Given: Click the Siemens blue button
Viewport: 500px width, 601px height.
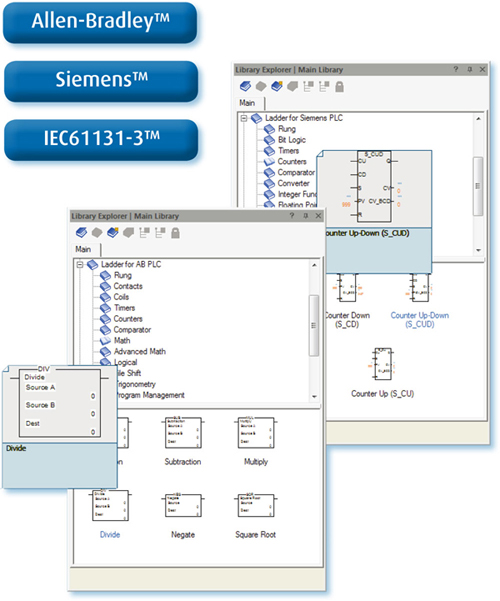Looking at the screenshot, I should 101,80.
